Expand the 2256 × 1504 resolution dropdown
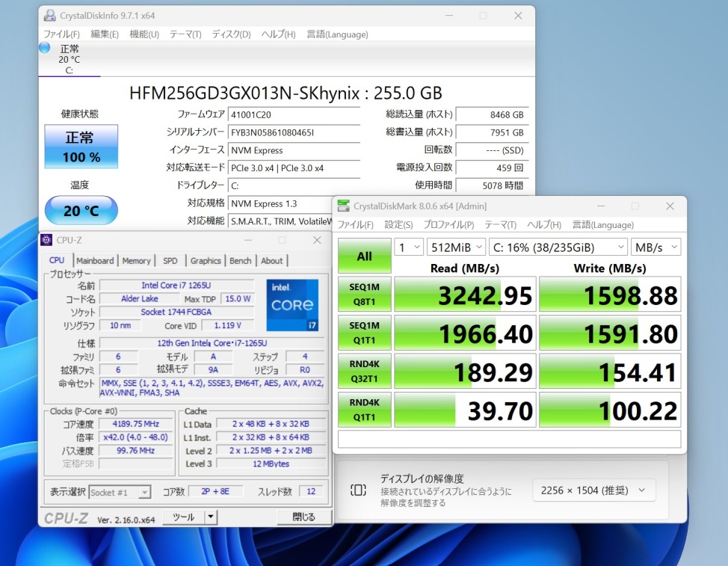This screenshot has height=566, width=728. pos(593,490)
